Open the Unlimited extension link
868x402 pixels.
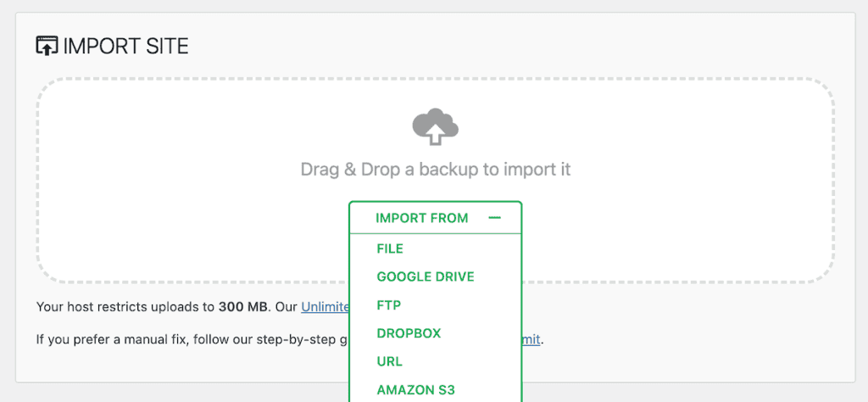(325, 307)
